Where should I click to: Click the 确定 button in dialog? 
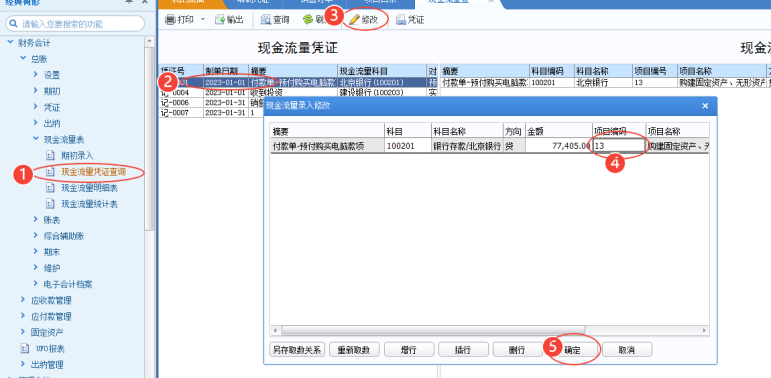tap(572, 350)
